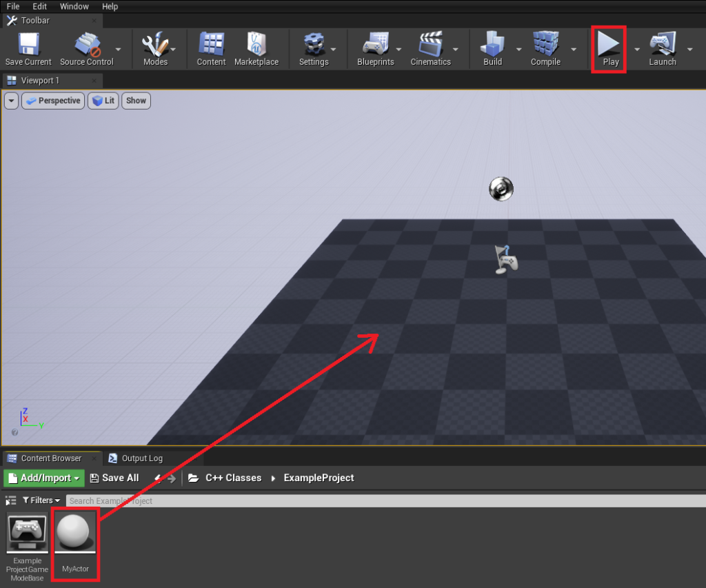
Task: Select the sphere reflection actor in viewport
Action: [501, 189]
